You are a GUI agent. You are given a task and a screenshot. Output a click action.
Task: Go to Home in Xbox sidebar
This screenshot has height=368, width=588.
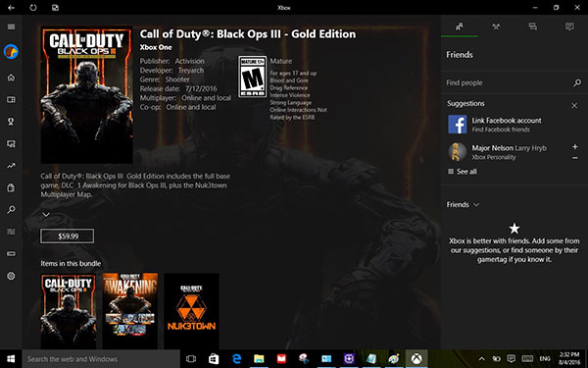(x=11, y=78)
